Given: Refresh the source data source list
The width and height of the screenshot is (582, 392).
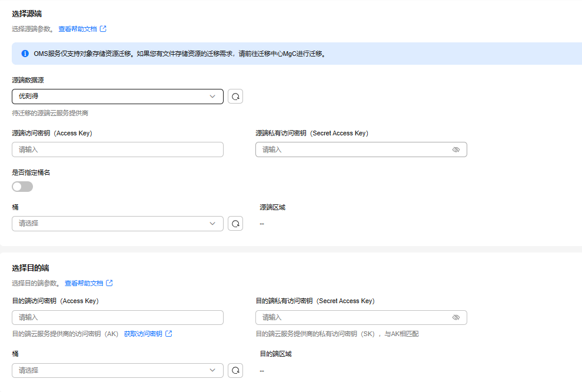Looking at the screenshot, I should 235,97.
